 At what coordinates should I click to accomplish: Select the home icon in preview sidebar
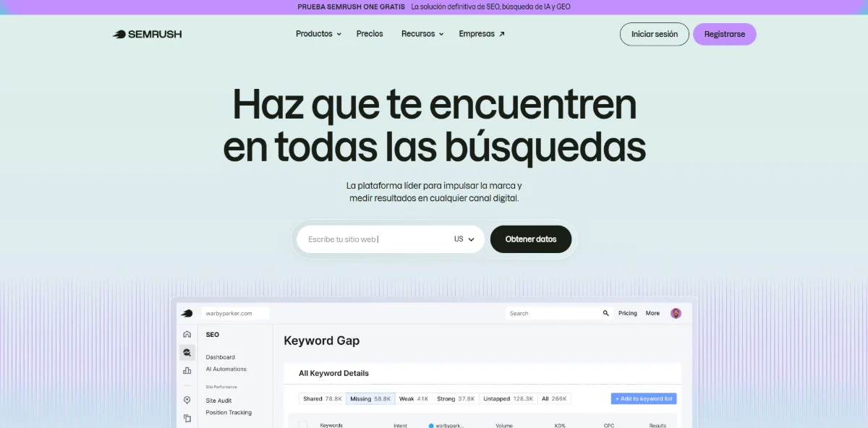coord(187,334)
